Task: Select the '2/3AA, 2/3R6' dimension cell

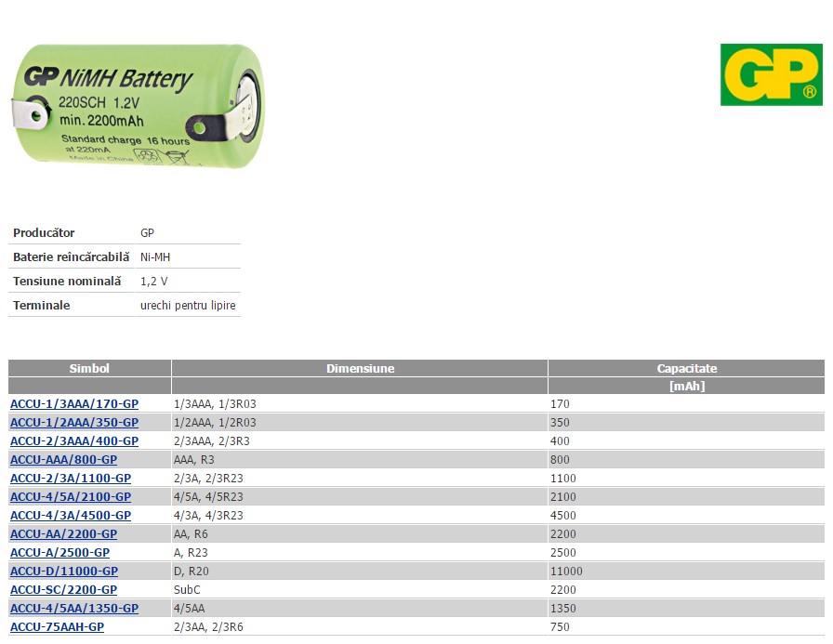Action: [x=360, y=627]
